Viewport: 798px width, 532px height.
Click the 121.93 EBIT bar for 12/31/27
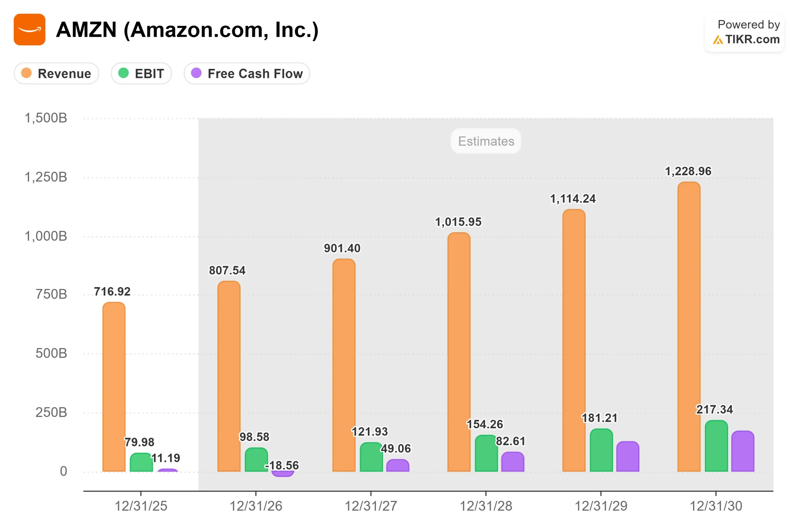tap(371, 457)
